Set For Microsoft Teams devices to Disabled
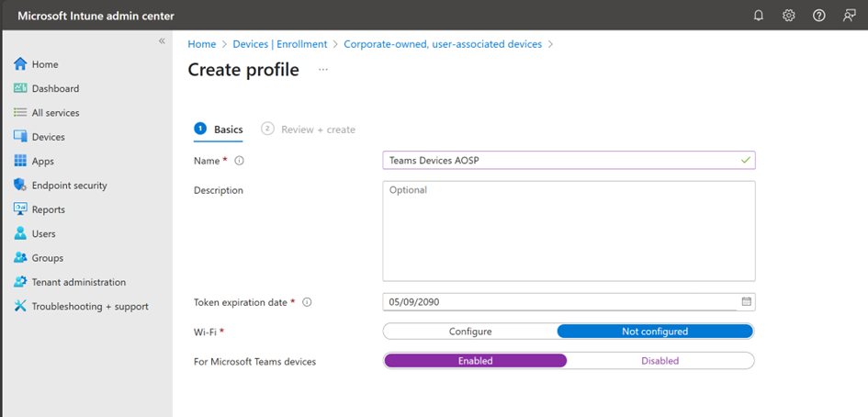The image size is (868, 417). (x=659, y=361)
